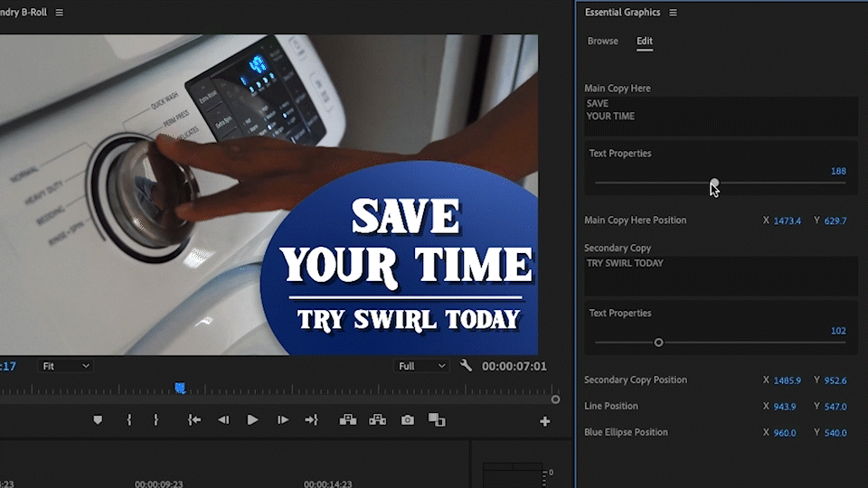Open monitor settings wrench icon
This screenshot has width=868, height=488.
466,365
